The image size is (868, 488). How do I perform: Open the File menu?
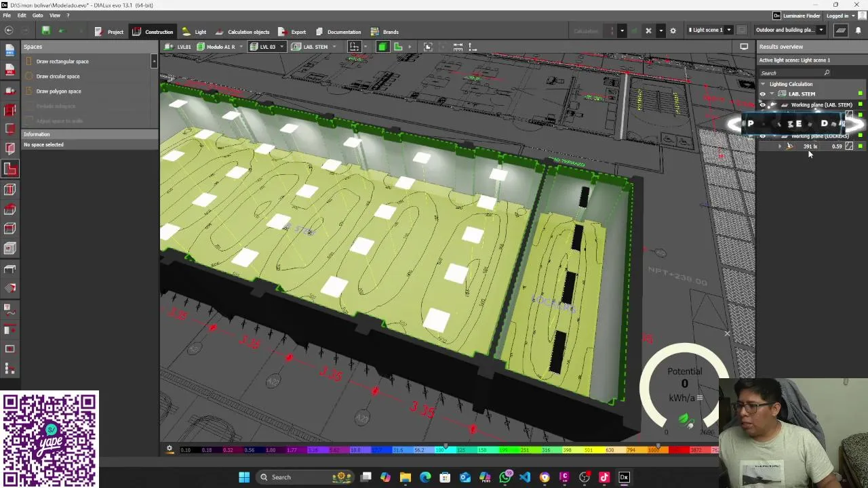click(7, 15)
